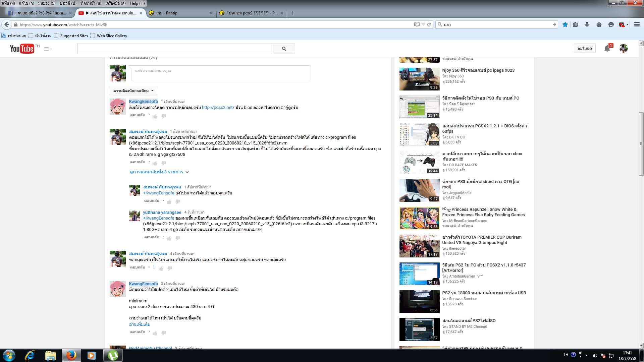Dislike yutthana yarangsee's reply
The width and height of the screenshot is (644, 362).
pyautogui.click(x=178, y=238)
